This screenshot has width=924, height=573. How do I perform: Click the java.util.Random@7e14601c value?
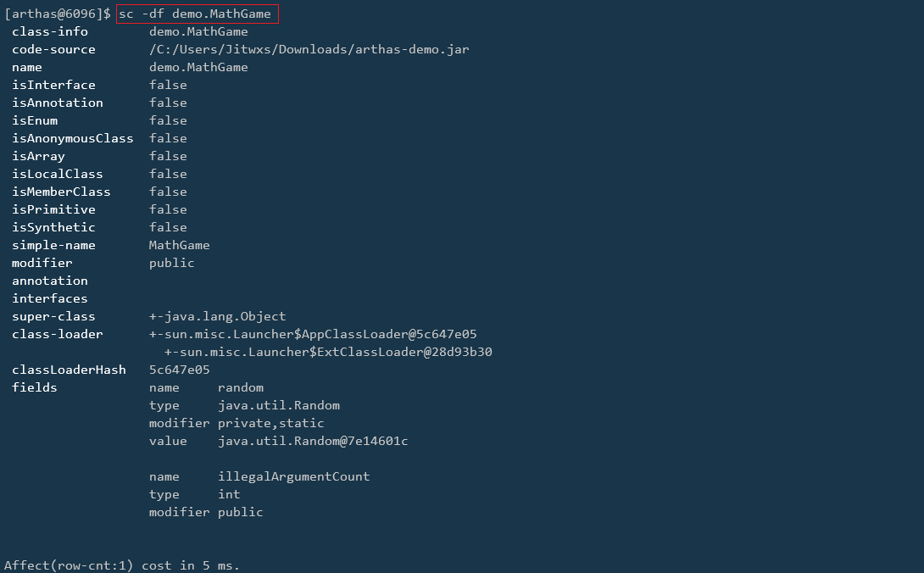[x=313, y=441]
